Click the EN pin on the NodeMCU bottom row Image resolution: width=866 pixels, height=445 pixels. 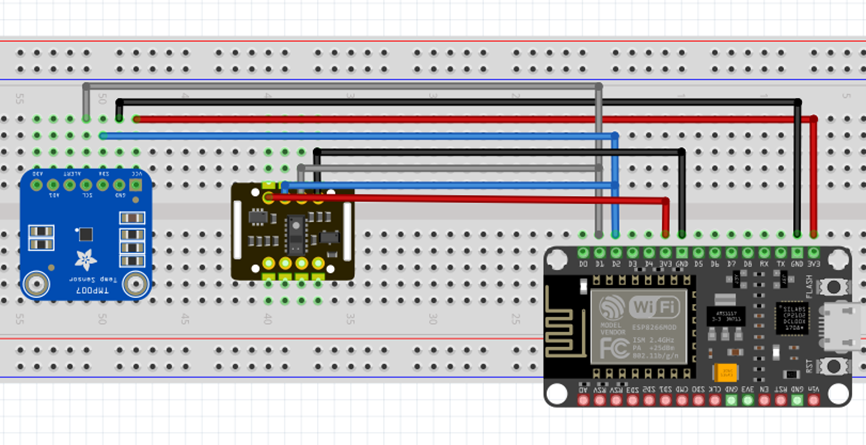pyautogui.click(x=764, y=400)
